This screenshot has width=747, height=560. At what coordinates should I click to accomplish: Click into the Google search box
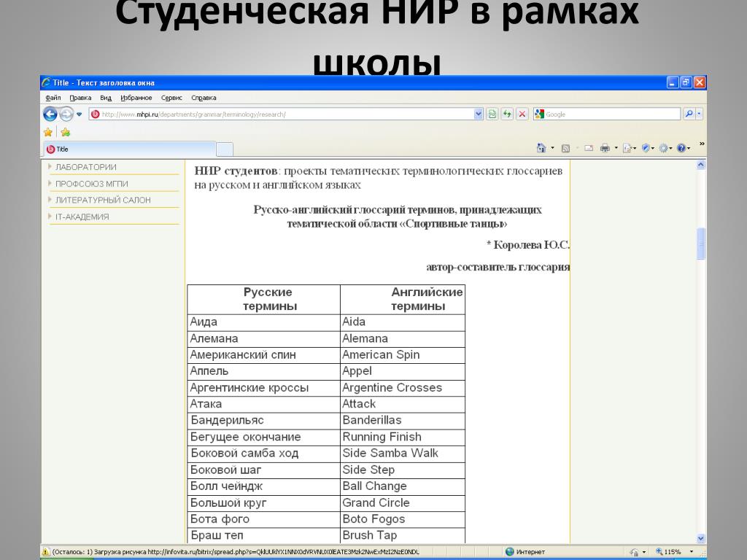(612, 114)
